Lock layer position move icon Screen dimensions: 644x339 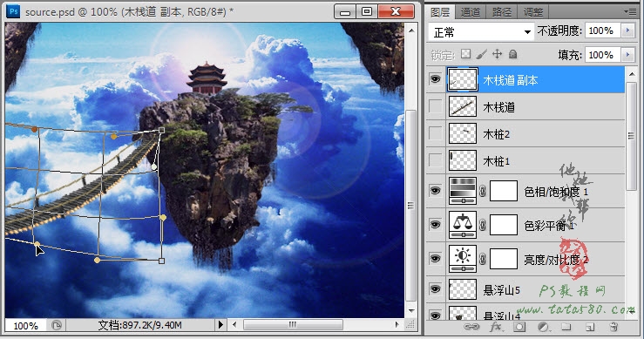[497, 54]
